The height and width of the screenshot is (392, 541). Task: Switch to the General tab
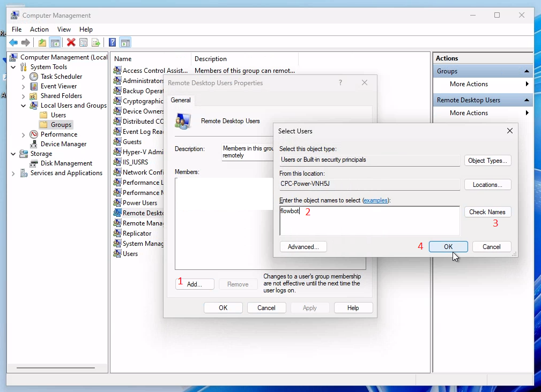(x=181, y=100)
